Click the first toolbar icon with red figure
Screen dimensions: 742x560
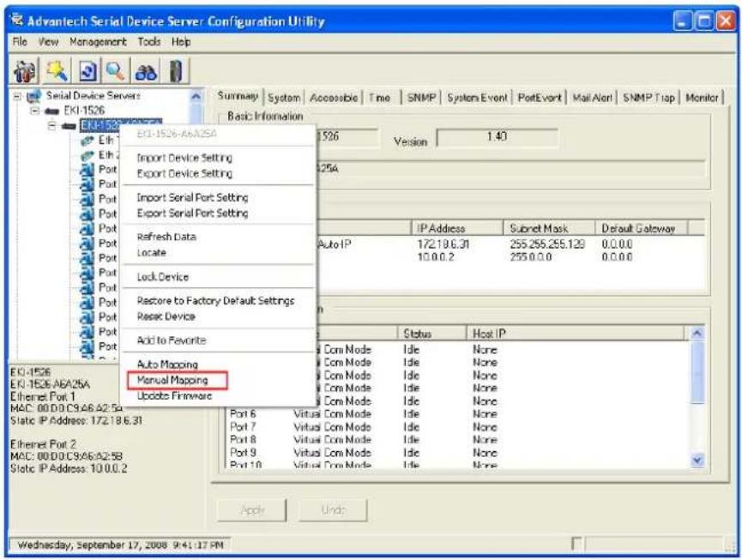click(x=24, y=72)
